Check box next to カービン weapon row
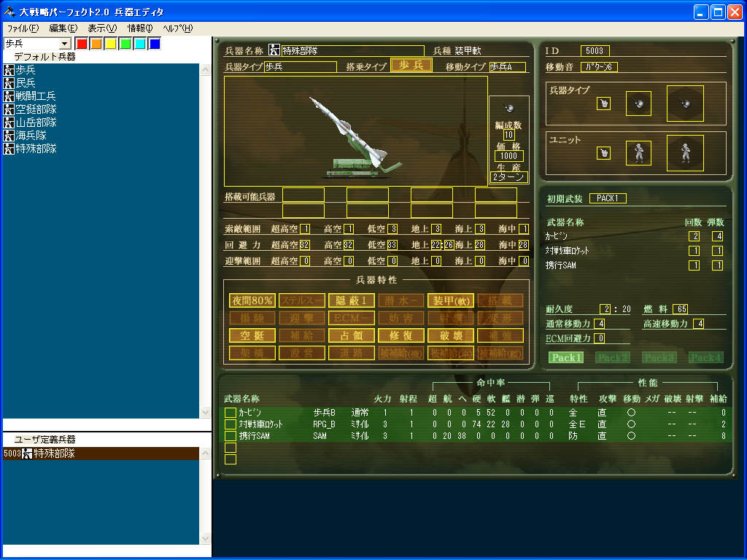The width and height of the screenshot is (747, 560). pyautogui.click(x=230, y=413)
